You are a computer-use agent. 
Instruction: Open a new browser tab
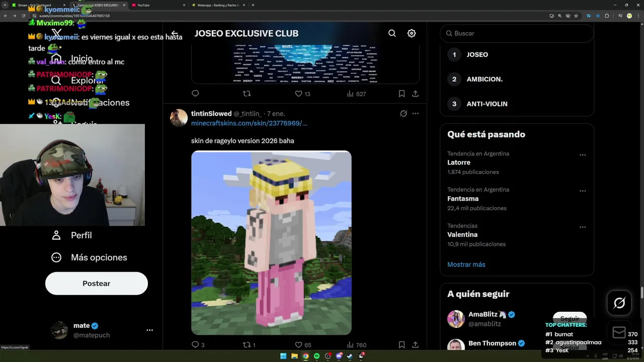tap(253, 5)
